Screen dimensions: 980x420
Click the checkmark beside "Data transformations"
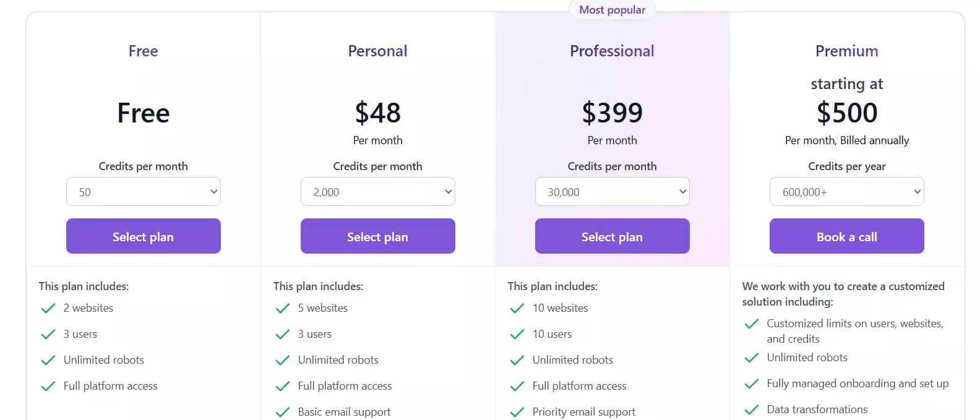click(752, 409)
